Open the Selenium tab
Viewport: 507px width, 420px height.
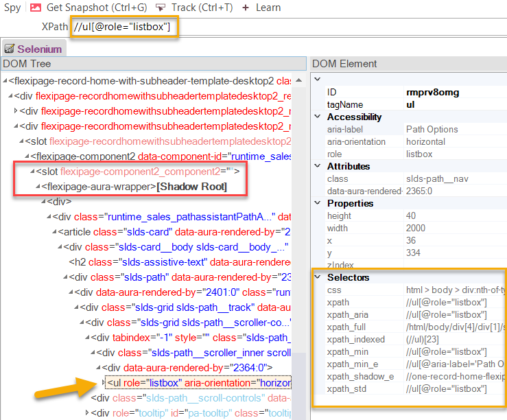coord(39,49)
